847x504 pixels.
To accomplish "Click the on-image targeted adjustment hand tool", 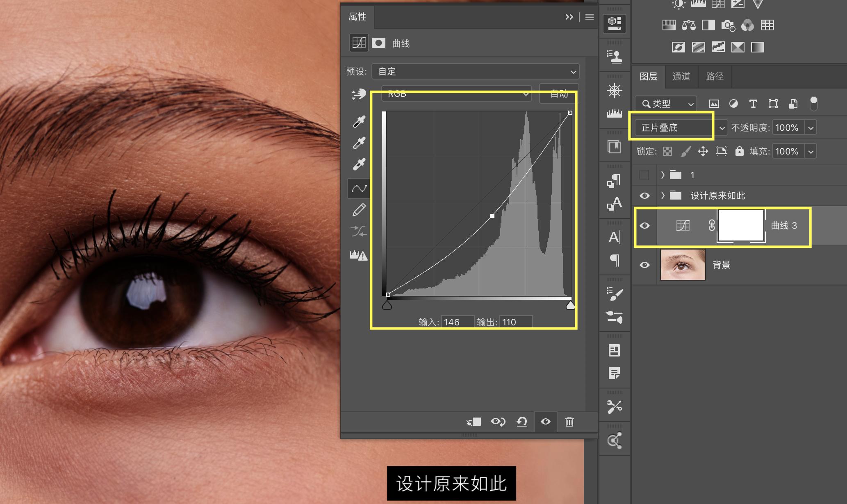I will pyautogui.click(x=359, y=94).
